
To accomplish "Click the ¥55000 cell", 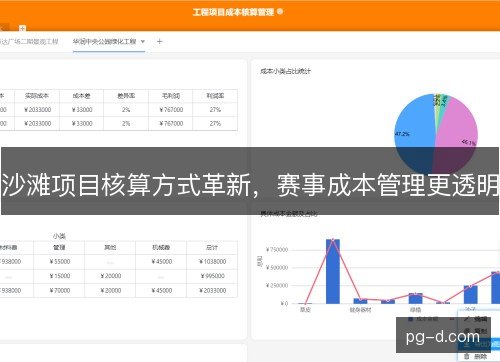I will click(60, 262).
